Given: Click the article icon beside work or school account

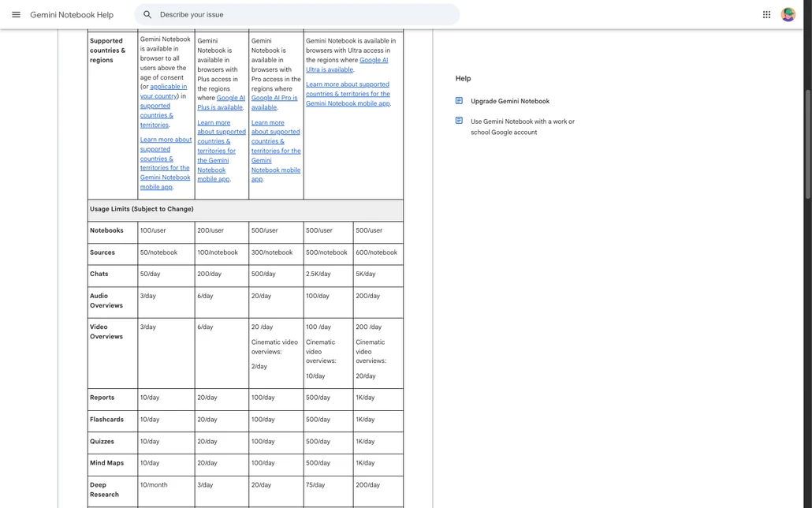Looking at the screenshot, I should 459,121.
